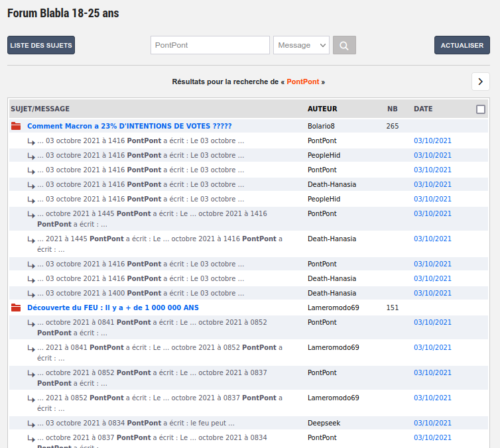The height and width of the screenshot is (448, 500).
Task: Click the DATE column header
Action: [x=423, y=109]
